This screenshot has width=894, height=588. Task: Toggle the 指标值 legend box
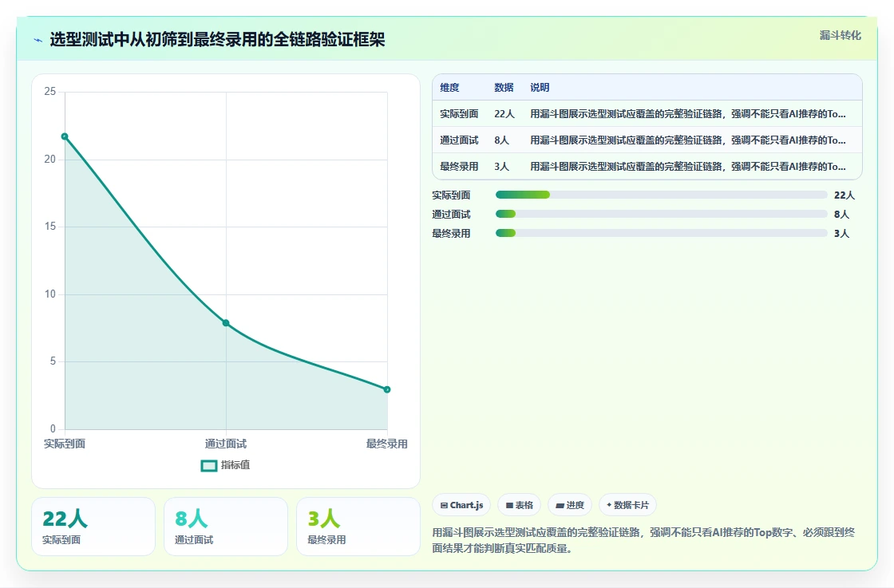click(209, 465)
